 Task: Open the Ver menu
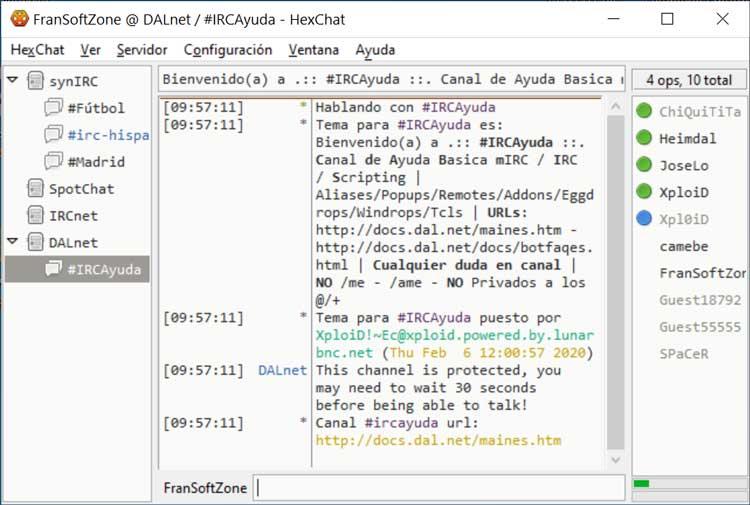pos(90,50)
